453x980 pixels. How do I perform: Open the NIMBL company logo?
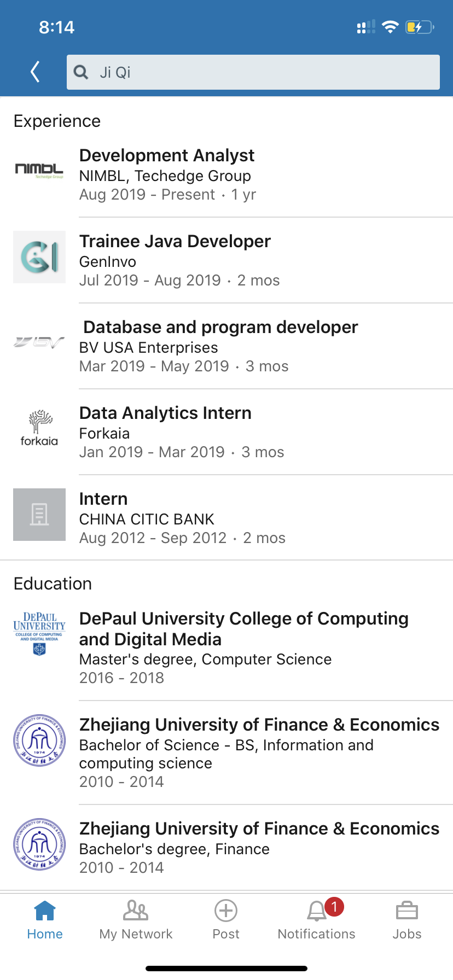click(39, 171)
